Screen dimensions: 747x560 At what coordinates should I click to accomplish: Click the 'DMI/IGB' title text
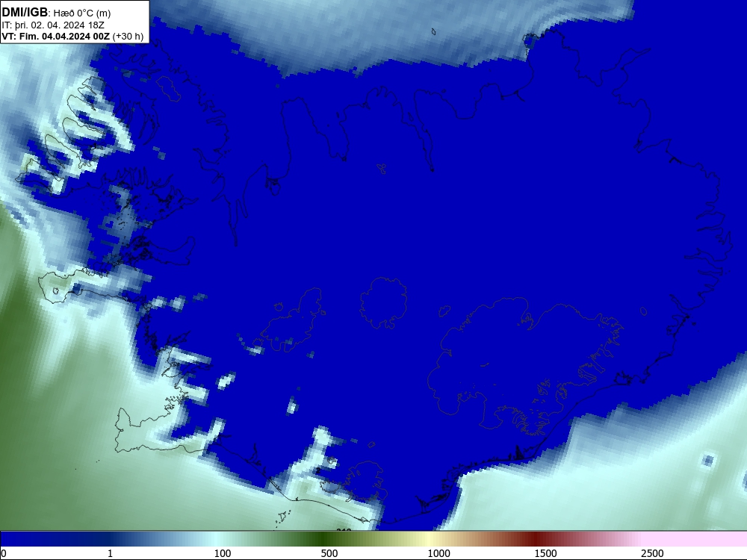(x=25, y=13)
